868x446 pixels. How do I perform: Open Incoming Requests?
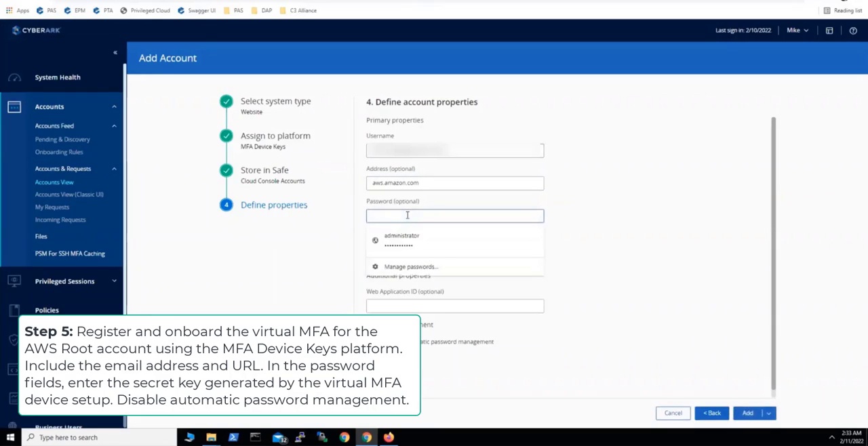tap(60, 220)
